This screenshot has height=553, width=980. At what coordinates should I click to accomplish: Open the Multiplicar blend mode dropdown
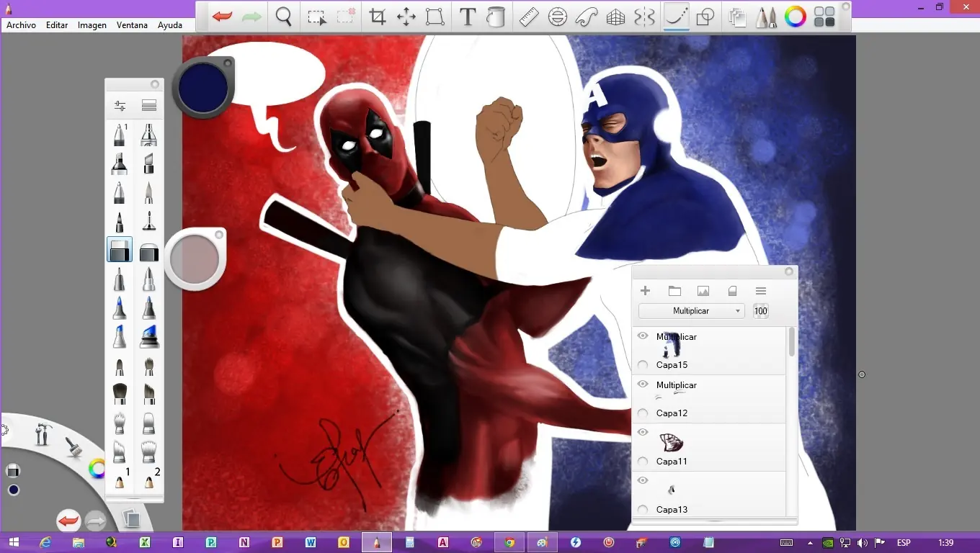tap(691, 311)
